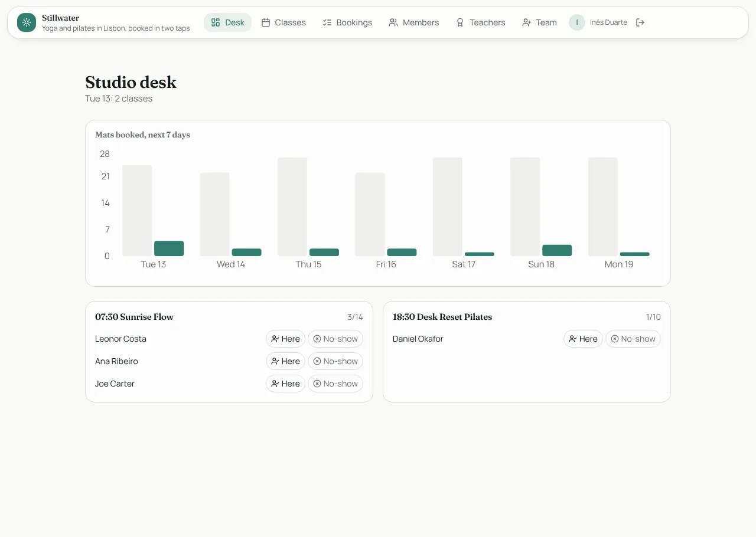Click the grey capacity bar for Sat 17
Image resolution: width=756 pixels, height=537 pixels.
[448, 207]
